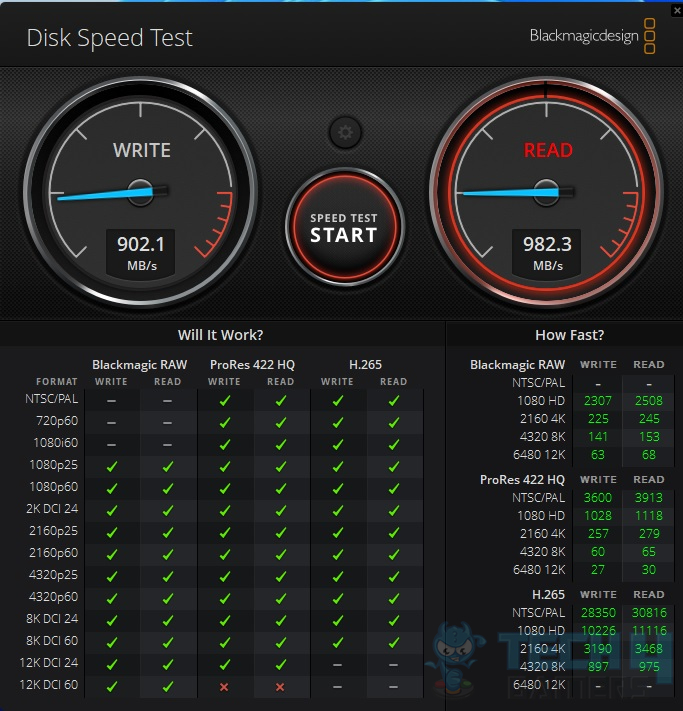Screen dimensions: 683x711
Task: Click the 1080p60 format row label
Action: coord(54,487)
